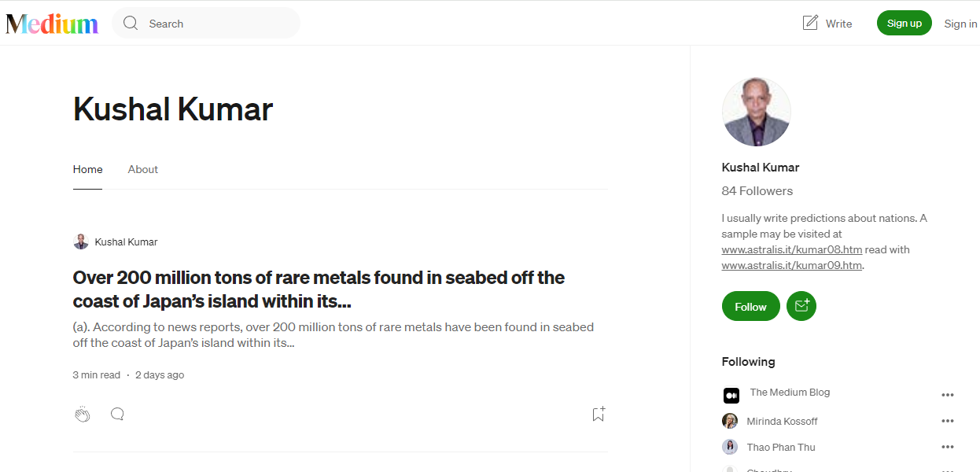Open options menu for Mirinda Kossoff
Screen dimensions: 980x472
click(x=947, y=421)
